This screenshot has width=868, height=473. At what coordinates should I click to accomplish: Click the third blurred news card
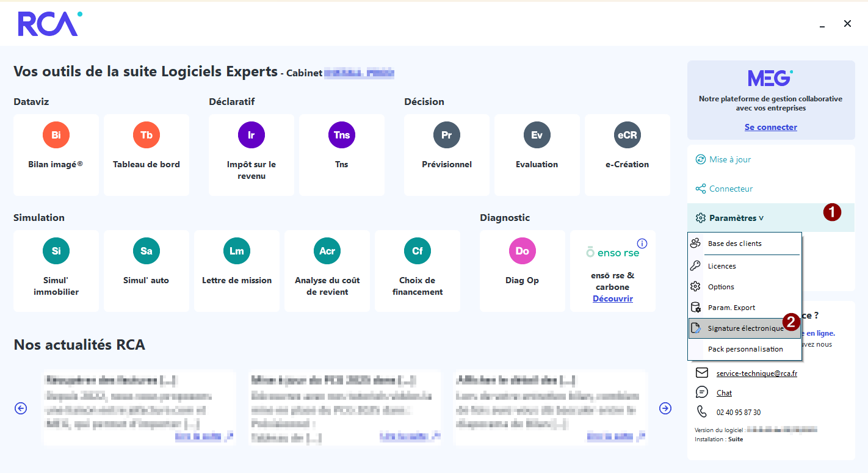(551, 408)
